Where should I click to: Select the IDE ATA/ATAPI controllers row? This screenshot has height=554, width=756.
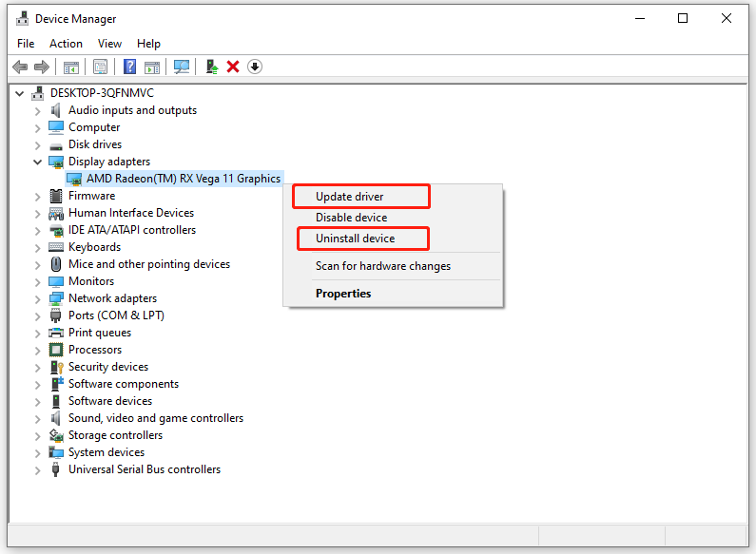coord(131,230)
